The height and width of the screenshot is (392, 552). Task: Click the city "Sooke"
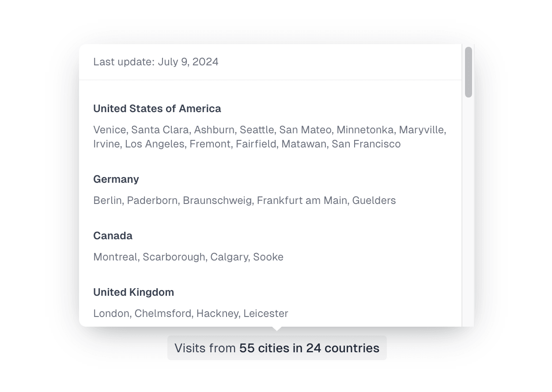268,257
